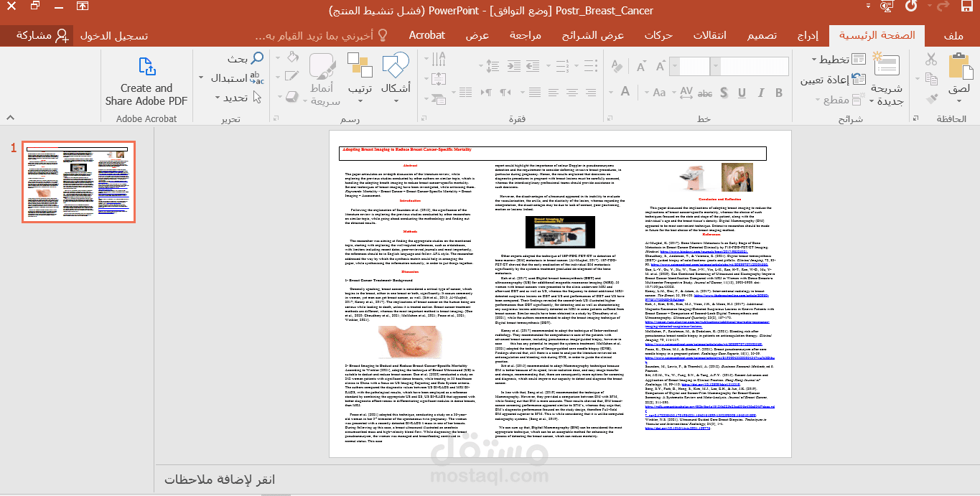Click Start From Beginning presentation icon
980x496 pixels.
pyautogui.click(x=887, y=6)
